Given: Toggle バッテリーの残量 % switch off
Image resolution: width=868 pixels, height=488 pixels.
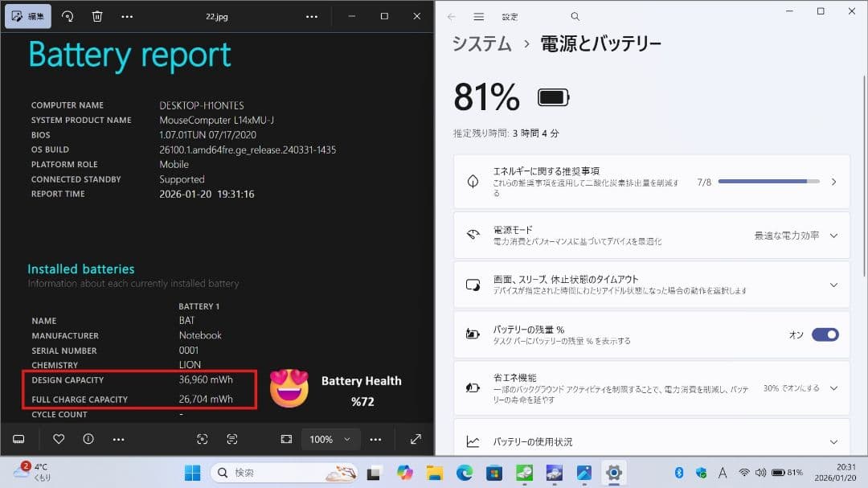Looking at the screenshot, I should (826, 334).
